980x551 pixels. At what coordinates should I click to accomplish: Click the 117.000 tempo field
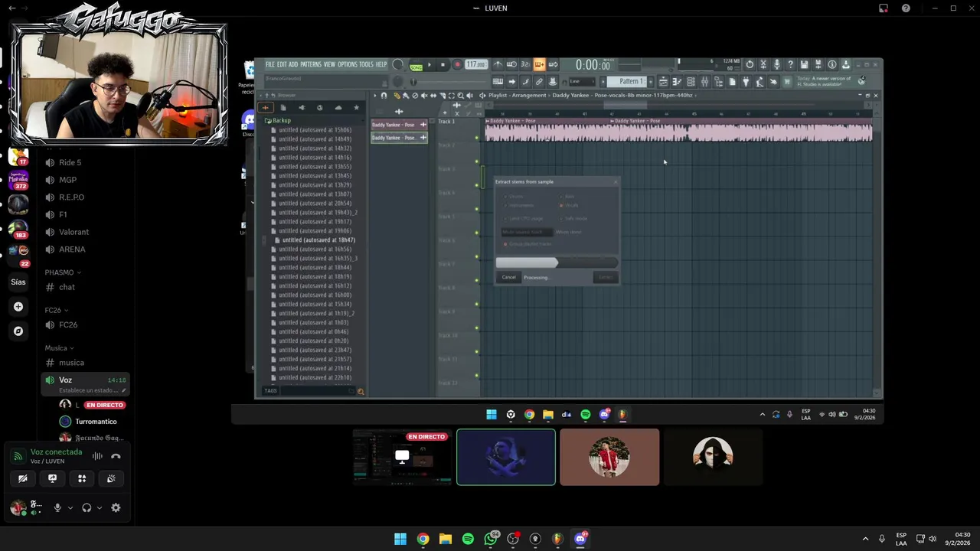click(x=476, y=65)
